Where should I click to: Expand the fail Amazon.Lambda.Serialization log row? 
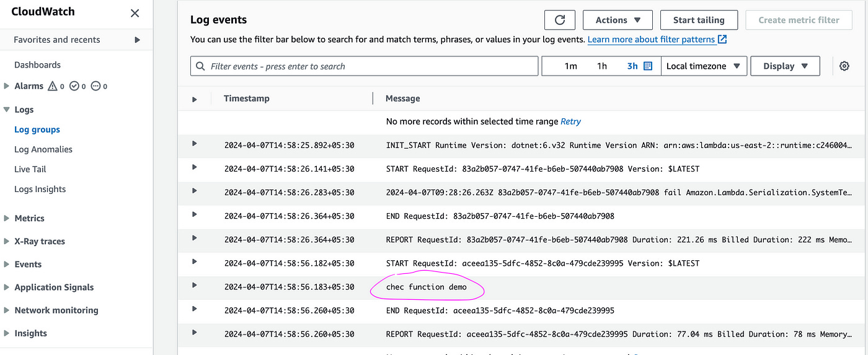pos(194,191)
